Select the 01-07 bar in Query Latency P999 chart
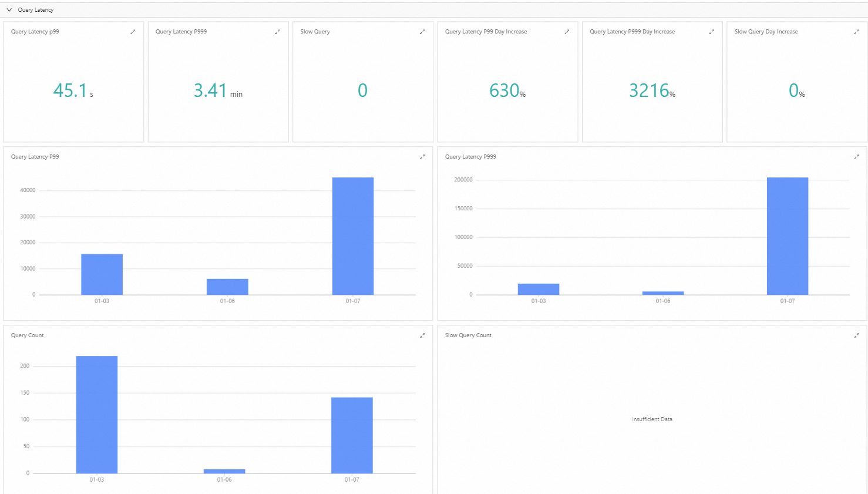 click(x=788, y=236)
